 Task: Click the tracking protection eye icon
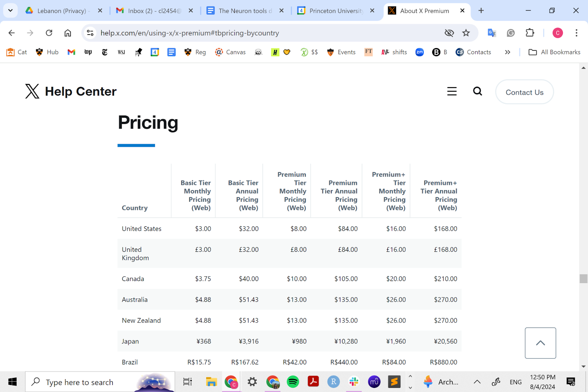tap(449, 33)
